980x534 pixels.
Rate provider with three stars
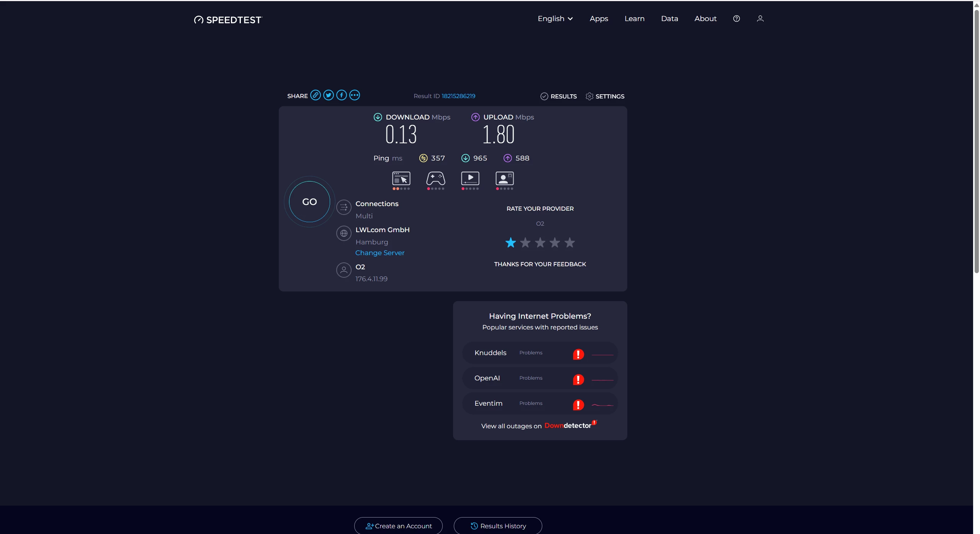coord(540,242)
